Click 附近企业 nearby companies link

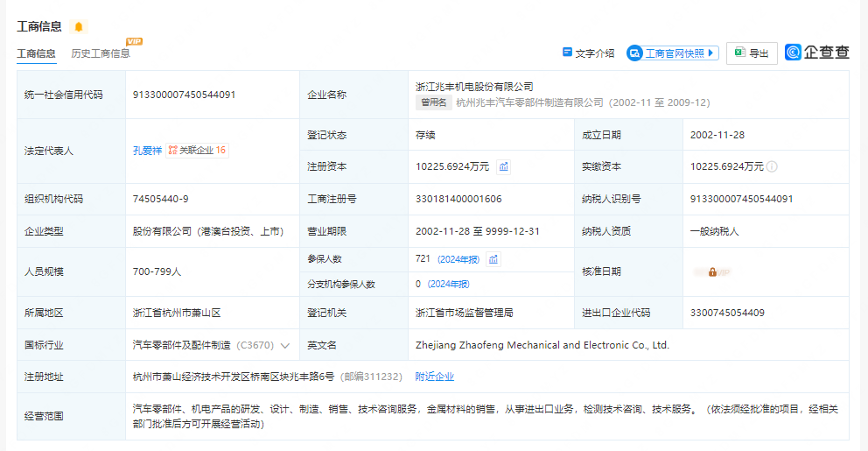[435, 377]
